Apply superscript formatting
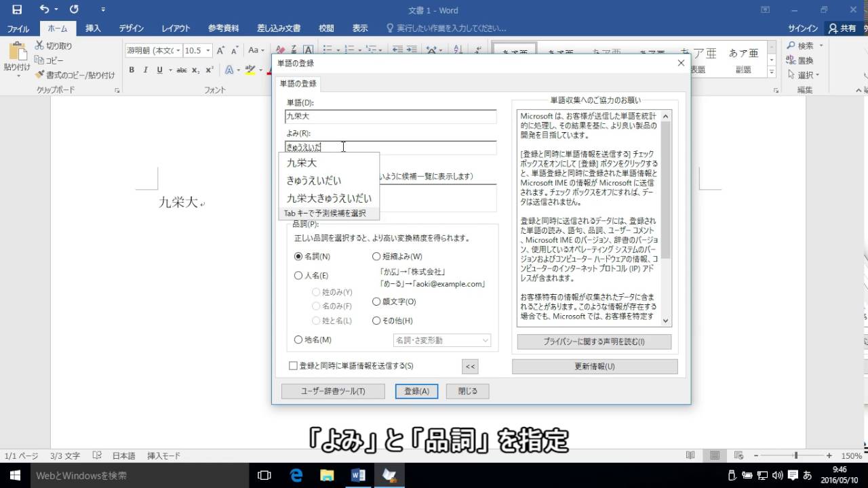The height and width of the screenshot is (488, 868). (210, 70)
